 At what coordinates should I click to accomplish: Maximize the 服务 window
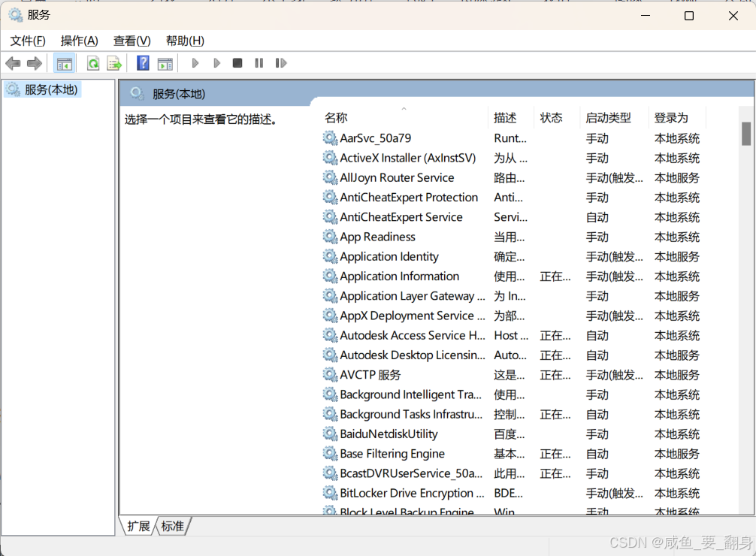pyautogui.click(x=689, y=16)
